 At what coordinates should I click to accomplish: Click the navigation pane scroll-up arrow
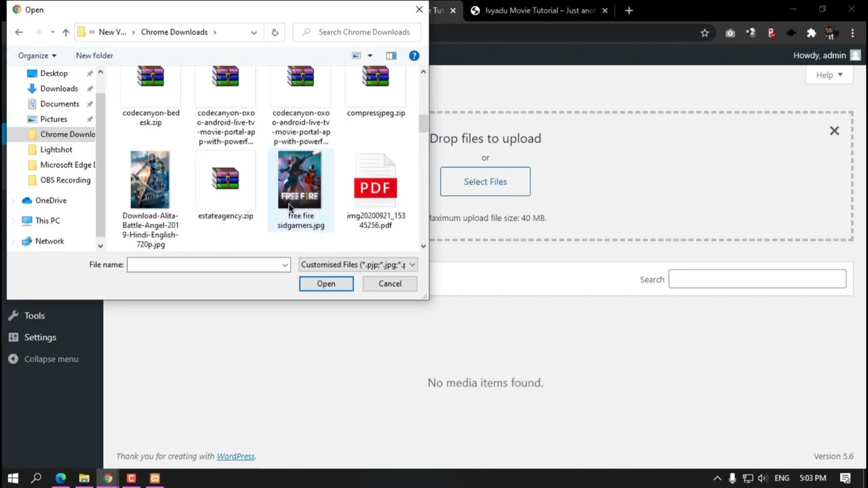click(x=100, y=72)
